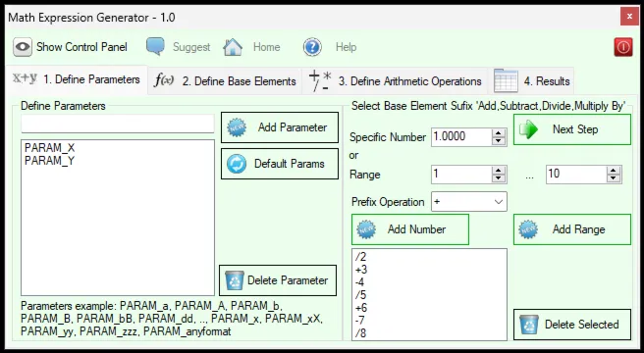This screenshot has height=353, width=644.
Task: Click the arithmetic operators icon on the third tab
Action: [320, 80]
